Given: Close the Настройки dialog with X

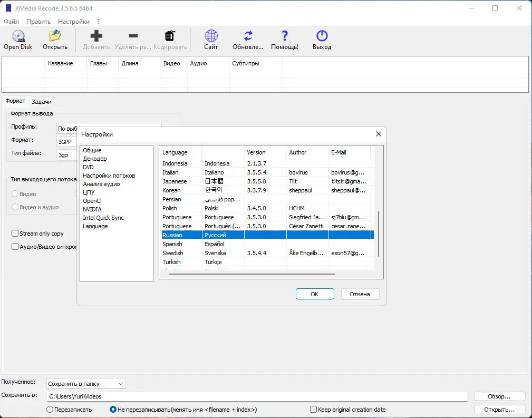Looking at the screenshot, I should [x=378, y=134].
